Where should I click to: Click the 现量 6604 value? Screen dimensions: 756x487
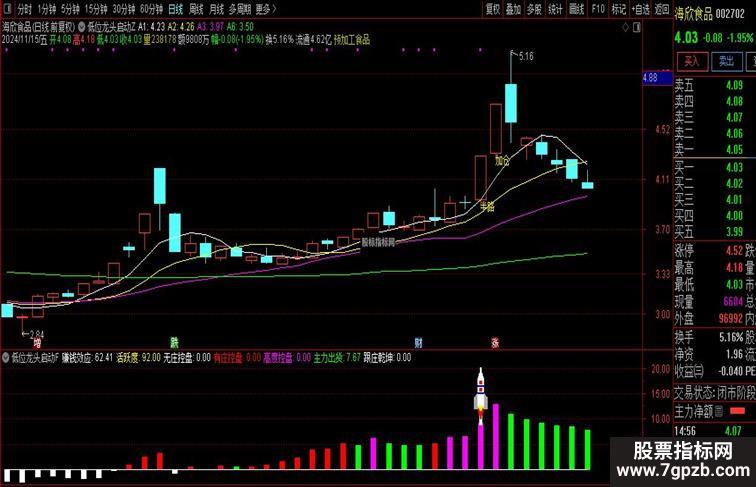[x=733, y=302]
